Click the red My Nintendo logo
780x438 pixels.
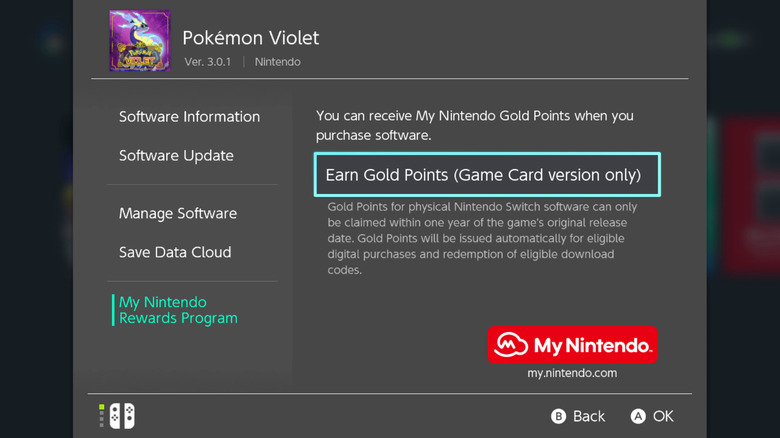point(572,345)
